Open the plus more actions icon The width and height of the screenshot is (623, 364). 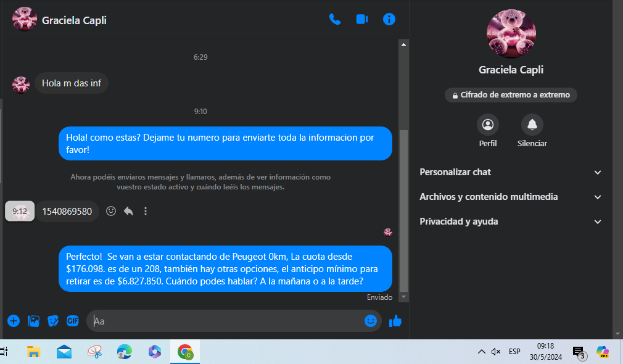14,321
